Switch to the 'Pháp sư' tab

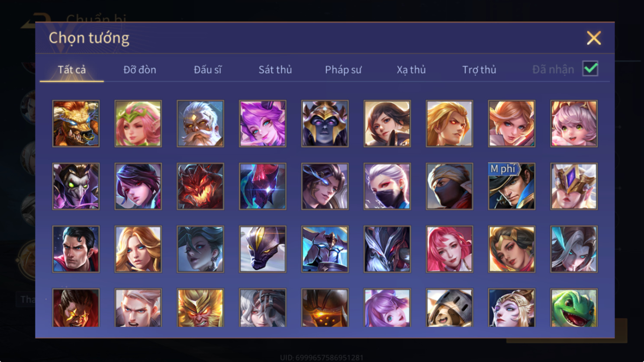pos(343,70)
